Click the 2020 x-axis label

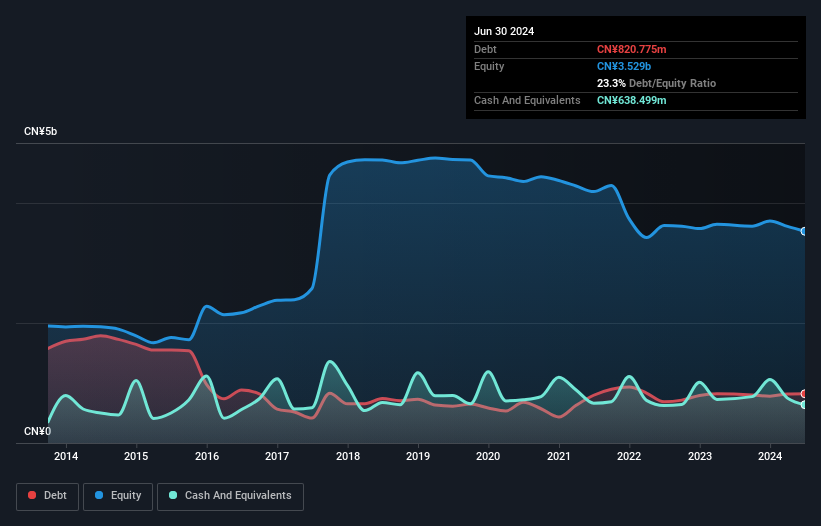pyautogui.click(x=488, y=456)
